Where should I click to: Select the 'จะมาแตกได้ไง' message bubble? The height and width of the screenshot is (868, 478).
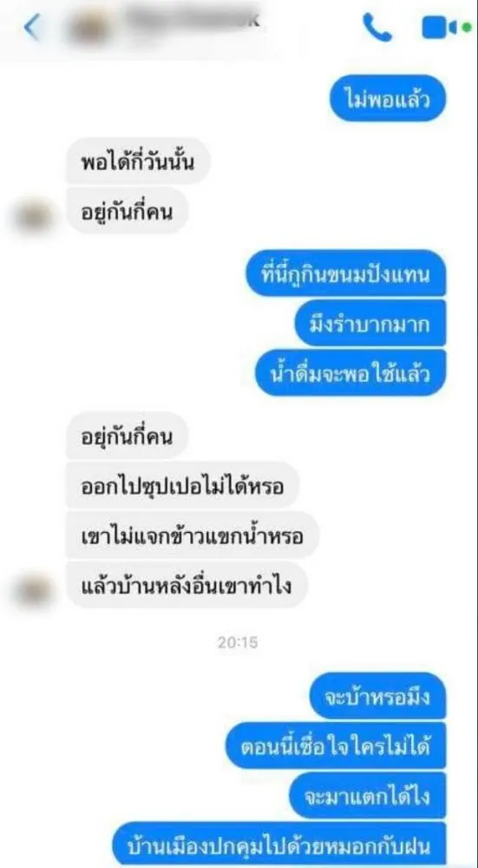click(367, 795)
